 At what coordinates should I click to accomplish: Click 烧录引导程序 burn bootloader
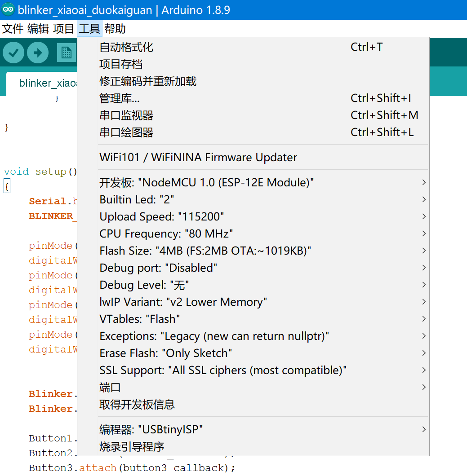tap(253, 446)
